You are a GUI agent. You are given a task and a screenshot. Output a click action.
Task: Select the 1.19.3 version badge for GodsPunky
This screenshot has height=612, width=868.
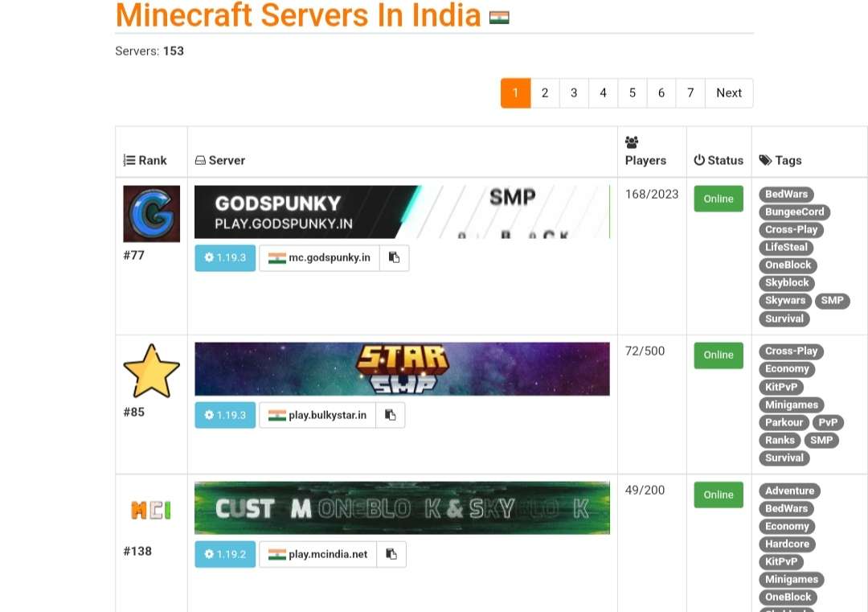tap(225, 258)
